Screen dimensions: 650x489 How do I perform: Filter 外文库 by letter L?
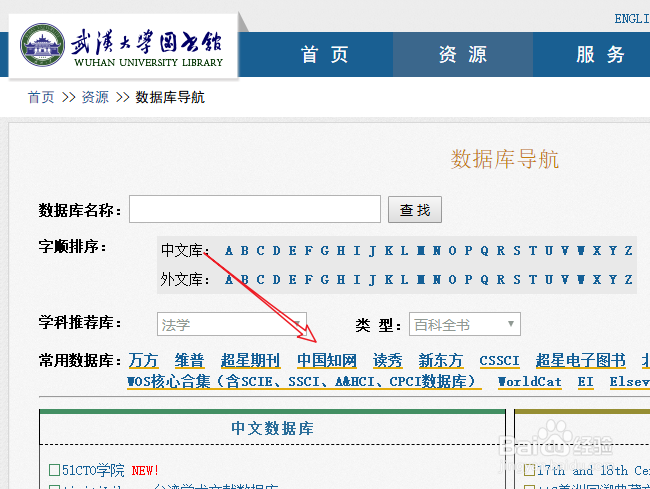click(x=404, y=280)
